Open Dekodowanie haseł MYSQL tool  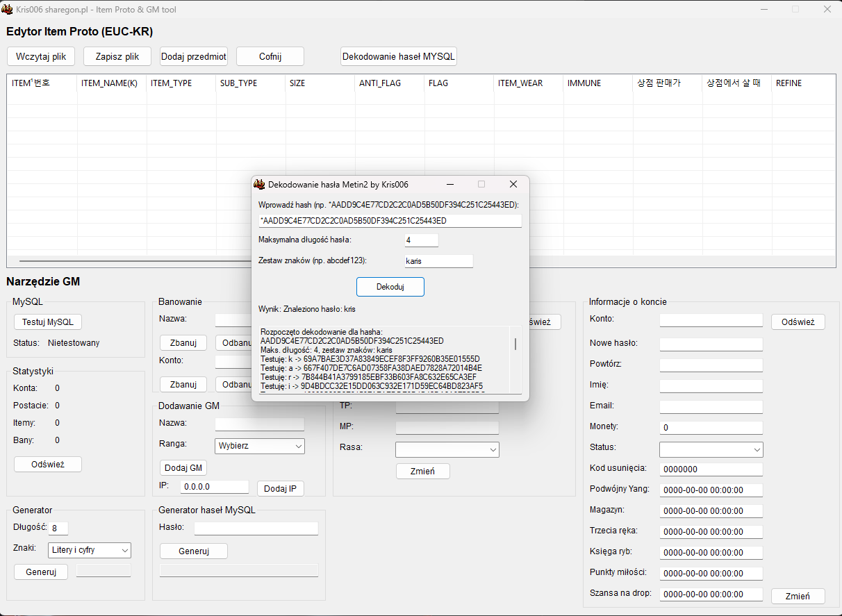[x=399, y=56]
